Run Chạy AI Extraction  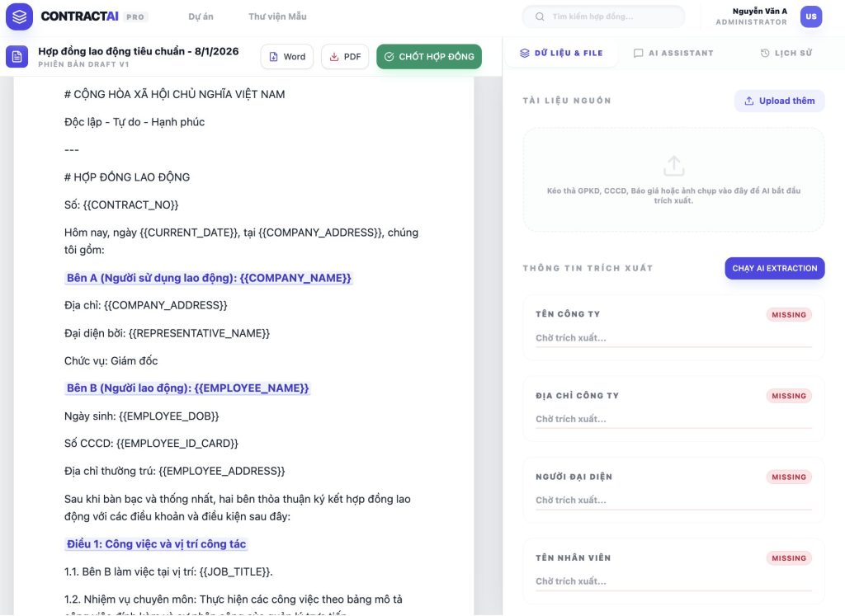click(x=774, y=268)
